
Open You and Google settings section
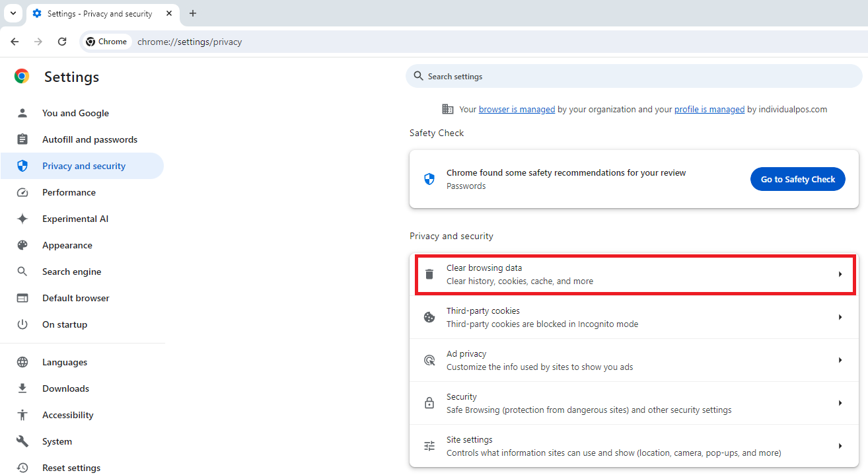[x=82, y=113]
